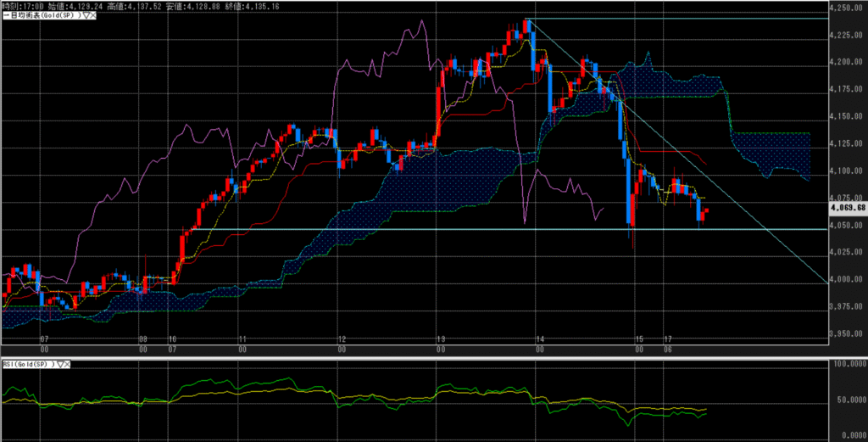Click the RSI(Gold(SP)) panel label

(x=27, y=364)
